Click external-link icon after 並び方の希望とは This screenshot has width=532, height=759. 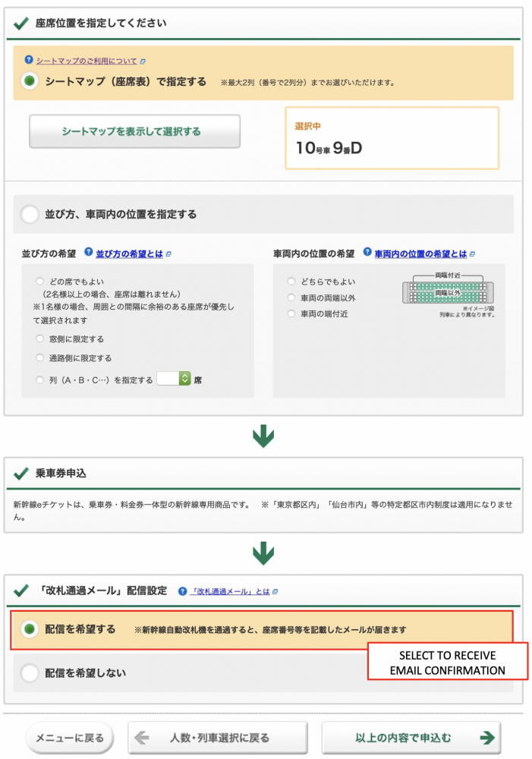[x=168, y=254]
